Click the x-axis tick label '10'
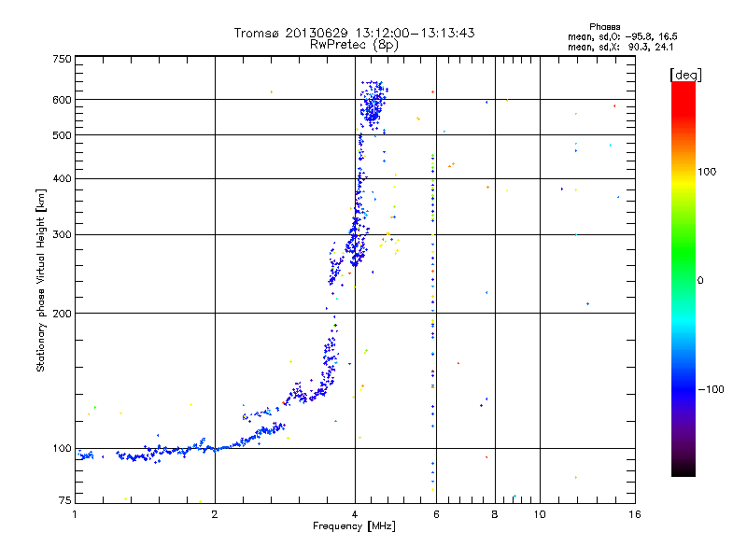 (x=540, y=514)
